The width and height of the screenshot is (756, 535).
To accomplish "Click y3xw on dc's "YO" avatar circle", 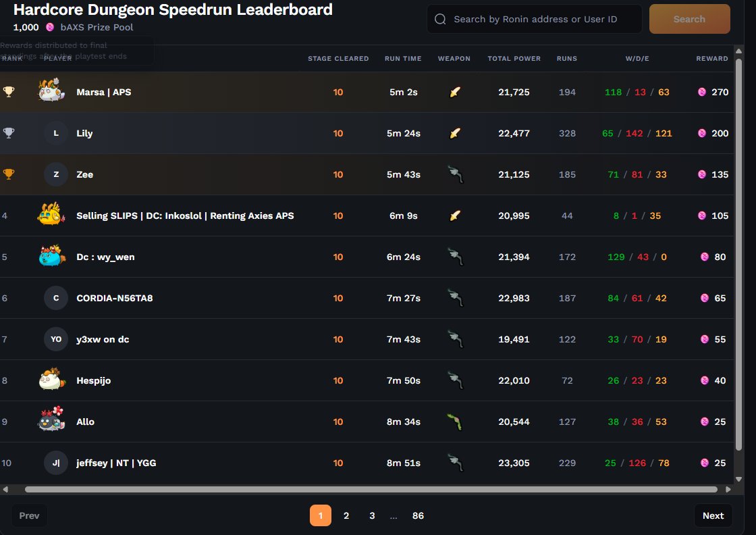I will [56, 339].
